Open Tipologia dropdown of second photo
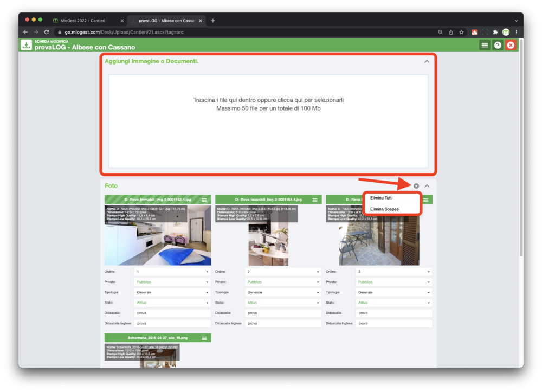Screen dimensions: 542x392 tap(283, 292)
